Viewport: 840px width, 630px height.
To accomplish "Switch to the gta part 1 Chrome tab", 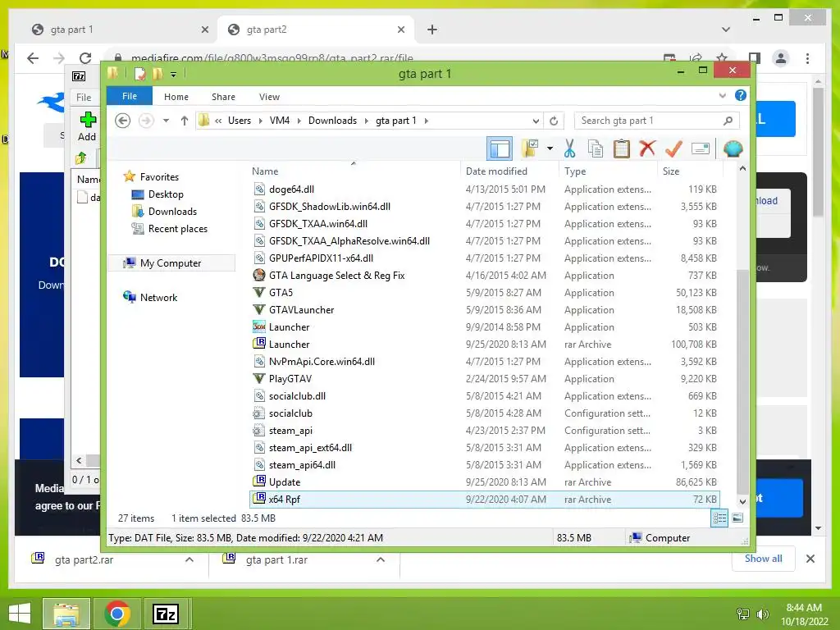I will tap(116, 30).
